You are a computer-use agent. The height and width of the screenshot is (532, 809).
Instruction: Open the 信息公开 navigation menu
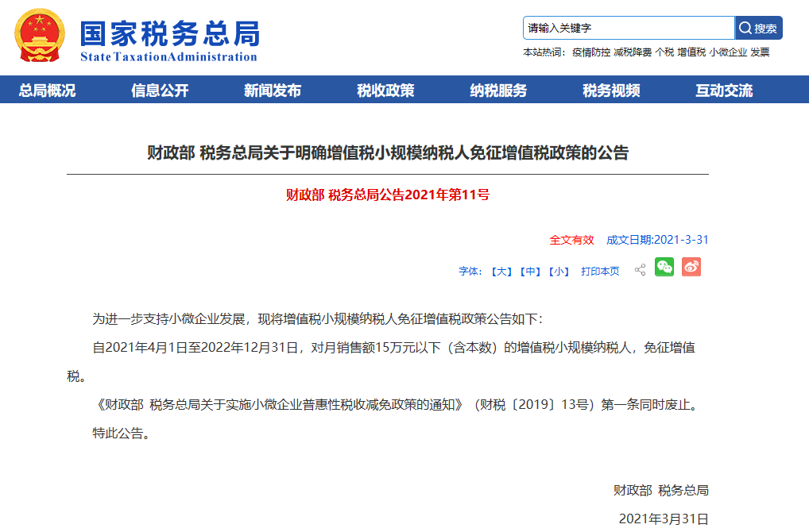point(160,91)
